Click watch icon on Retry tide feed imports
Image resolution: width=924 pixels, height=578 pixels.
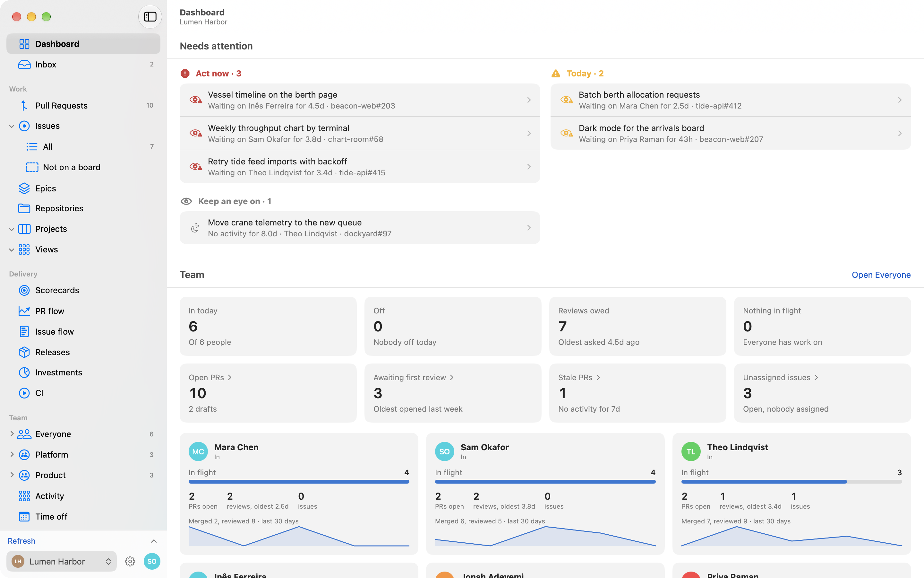point(196,167)
